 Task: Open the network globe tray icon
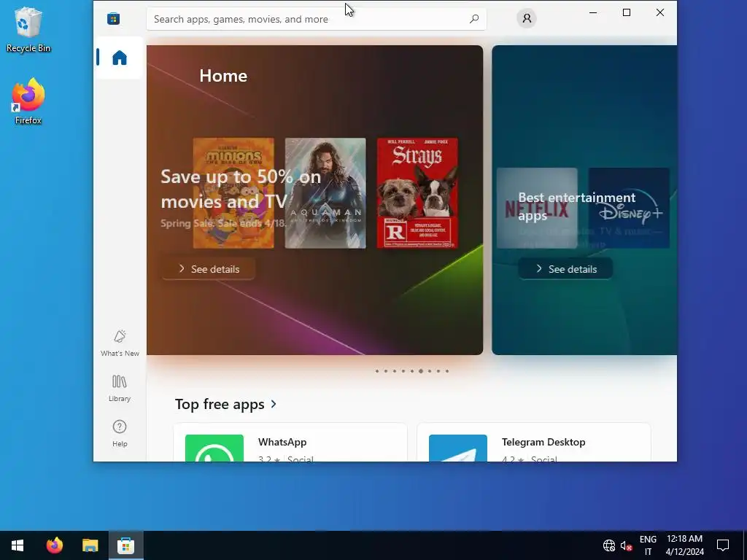pos(609,545)
